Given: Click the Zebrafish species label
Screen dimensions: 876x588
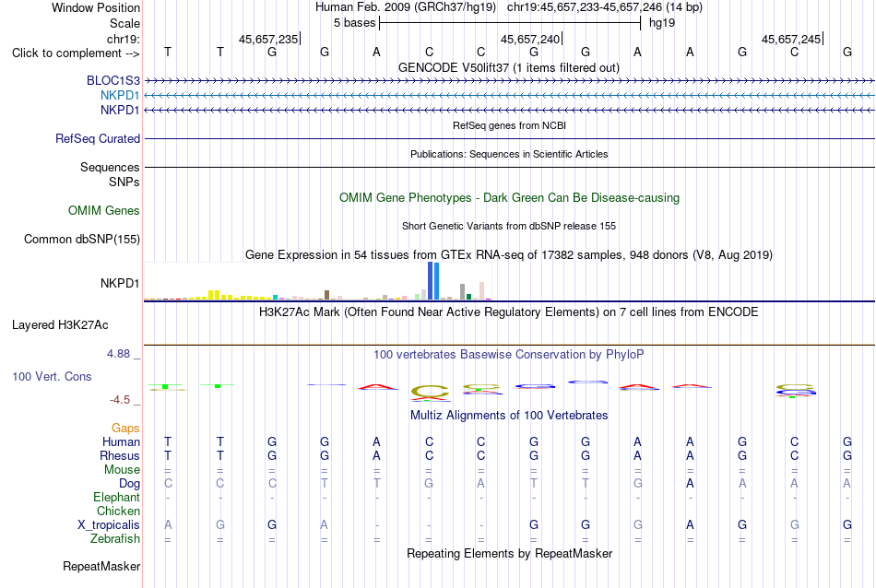Looking at the screenshot, I should [x=115, y=539].
